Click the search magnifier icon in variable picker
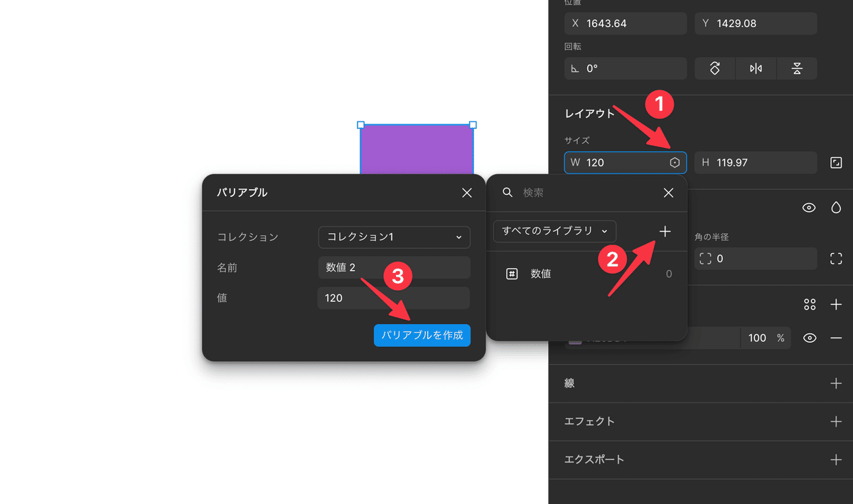 tap(508, 193)
